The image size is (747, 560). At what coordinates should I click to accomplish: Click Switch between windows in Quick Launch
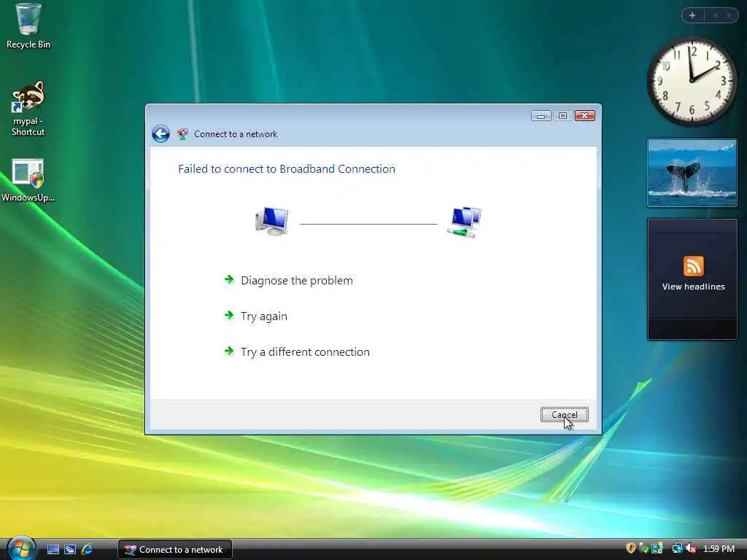(70, 550)
